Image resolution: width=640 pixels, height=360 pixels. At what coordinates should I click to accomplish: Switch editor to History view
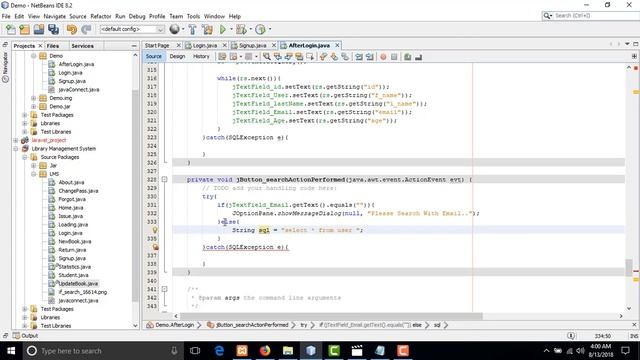201,56
